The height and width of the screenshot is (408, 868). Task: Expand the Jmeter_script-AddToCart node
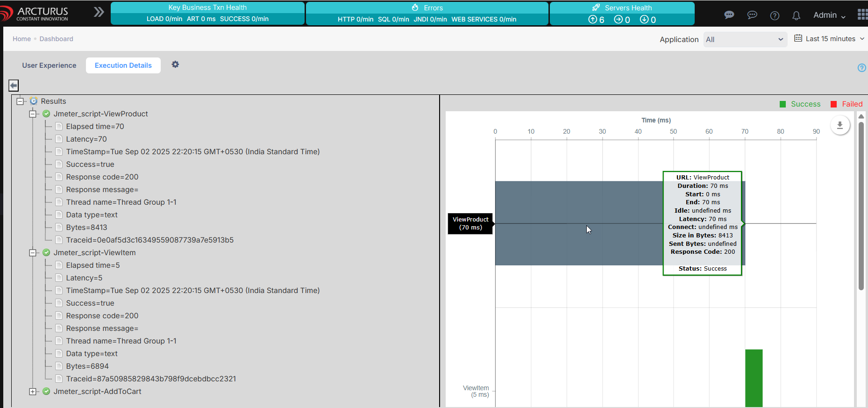[x=33, y=392]
